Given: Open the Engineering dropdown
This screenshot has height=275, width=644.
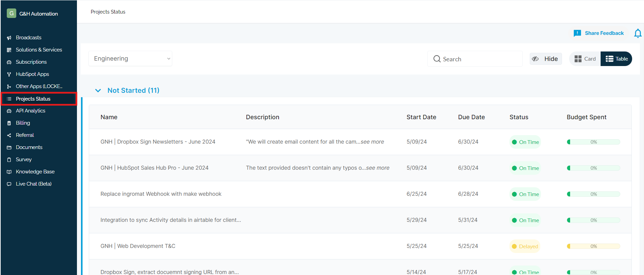Looking at the screenshot, I should point(130,59).
